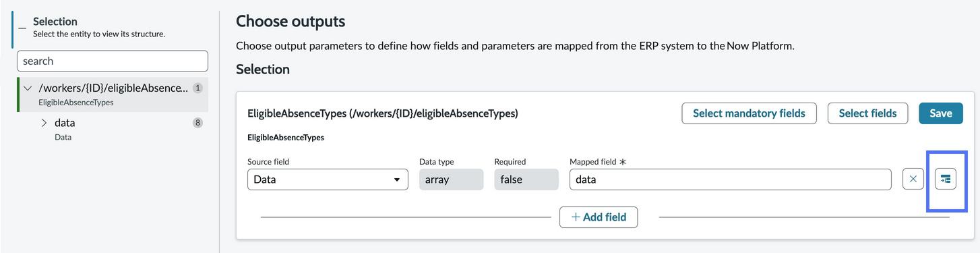This screenshot has height=253, width=980.
Task: Click the Choose outputs heading
Action: (290, 22)
